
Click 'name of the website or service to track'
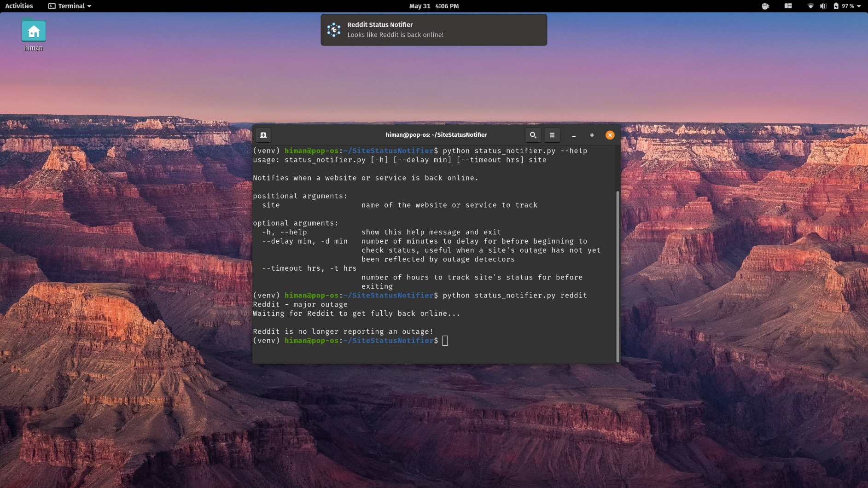click(449, 205)
